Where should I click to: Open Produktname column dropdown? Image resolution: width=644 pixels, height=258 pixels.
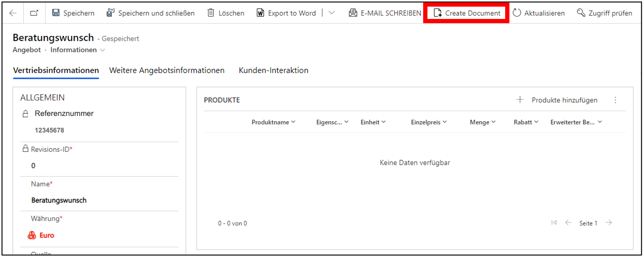pos(273,122)
